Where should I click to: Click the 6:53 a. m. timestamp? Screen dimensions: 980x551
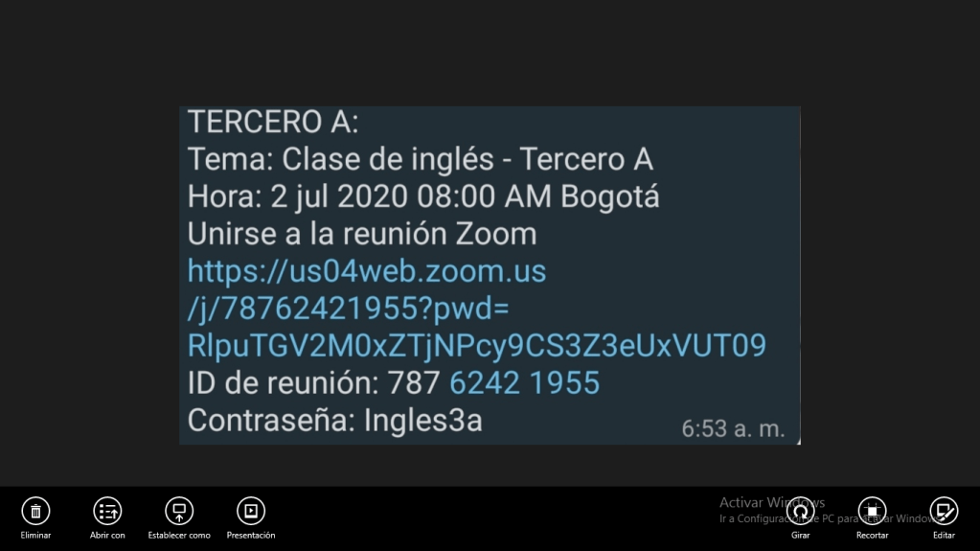point(733,428)
